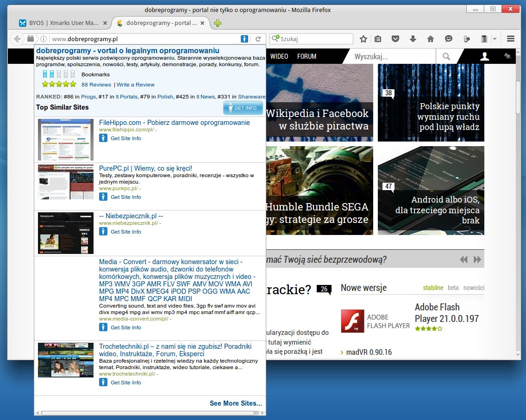Open FORUM section on site
The image size is (526, 420).
(x=307, y=56)
